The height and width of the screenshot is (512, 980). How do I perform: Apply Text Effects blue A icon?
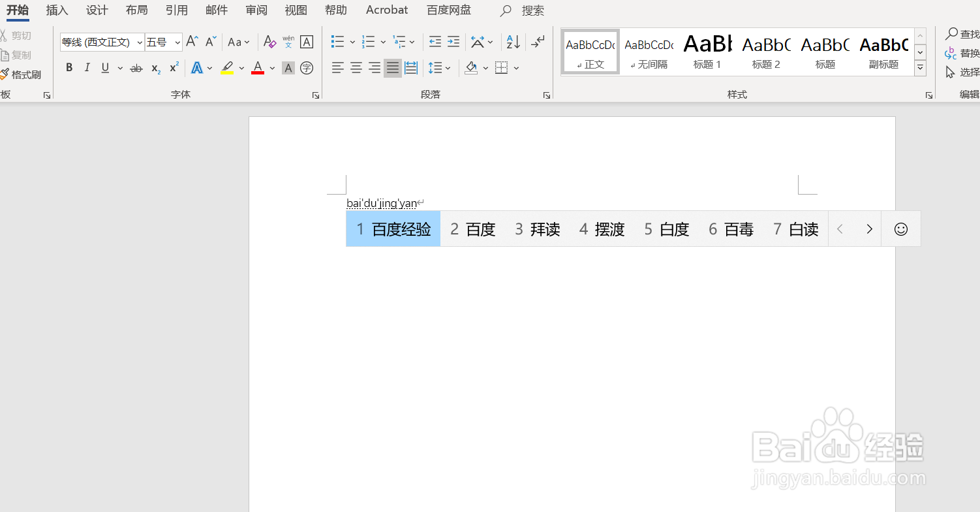pos(197,68)
